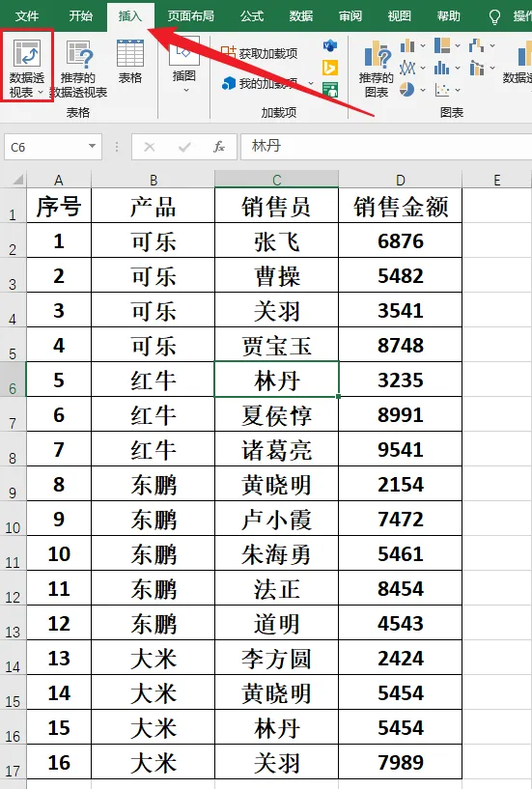
Task: Expand the My Add-ins dropdown arrow
Action: 311,83
